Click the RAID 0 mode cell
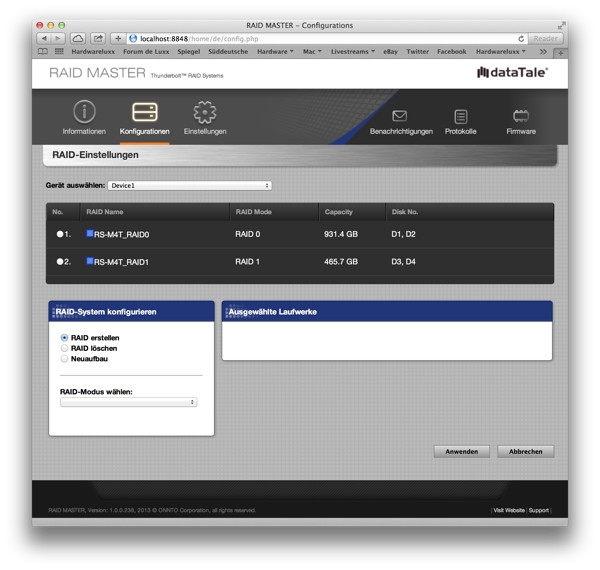 tap(248, 234)
